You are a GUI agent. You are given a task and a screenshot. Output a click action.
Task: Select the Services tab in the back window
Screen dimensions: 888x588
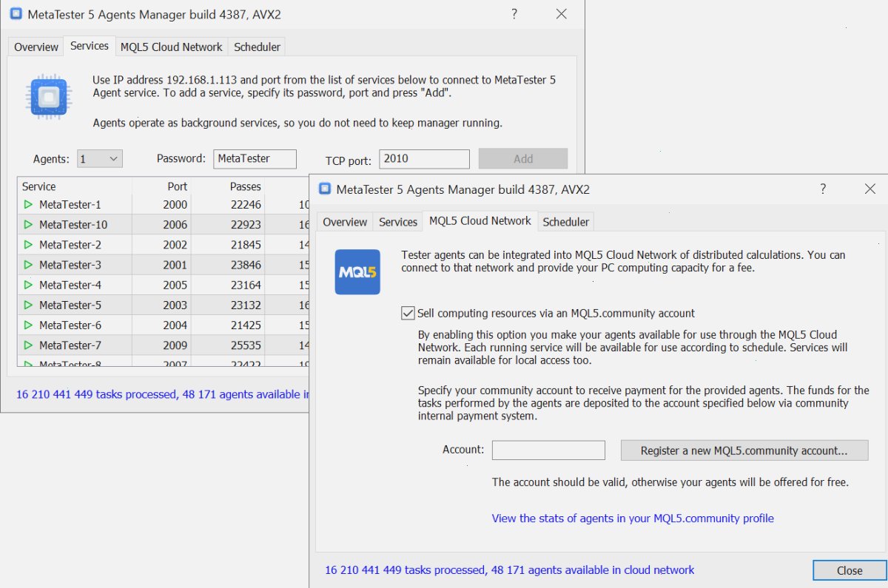point(90,46)
